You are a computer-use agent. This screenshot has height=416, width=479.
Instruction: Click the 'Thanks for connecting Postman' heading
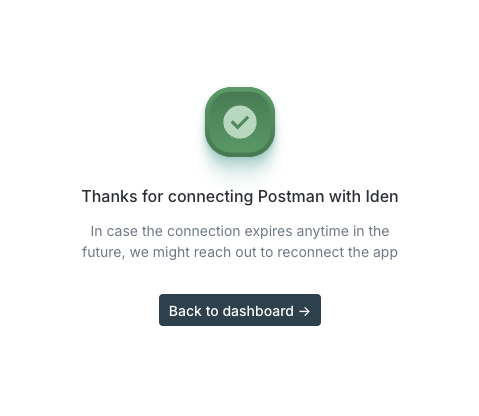240,196
